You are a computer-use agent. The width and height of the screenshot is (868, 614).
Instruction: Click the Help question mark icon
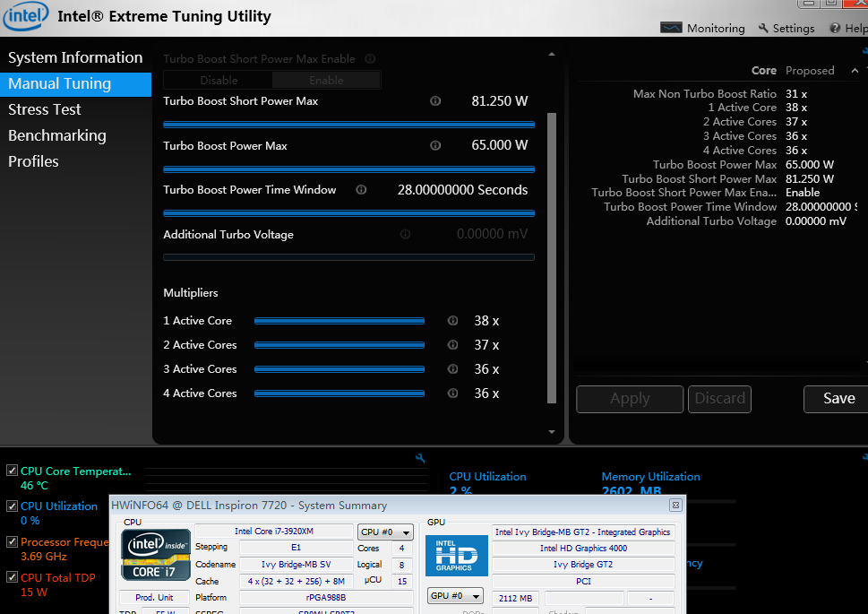pos(835,28)
